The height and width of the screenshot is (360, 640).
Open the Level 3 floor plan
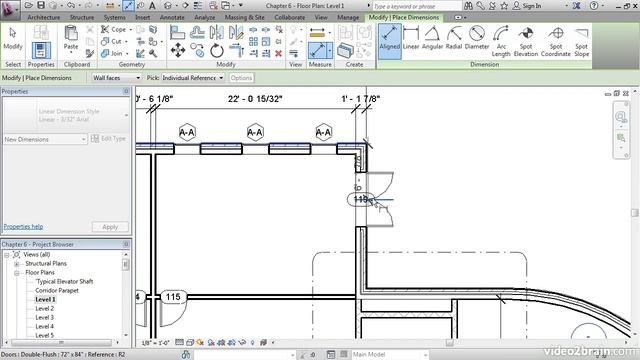tap(44, 317)
